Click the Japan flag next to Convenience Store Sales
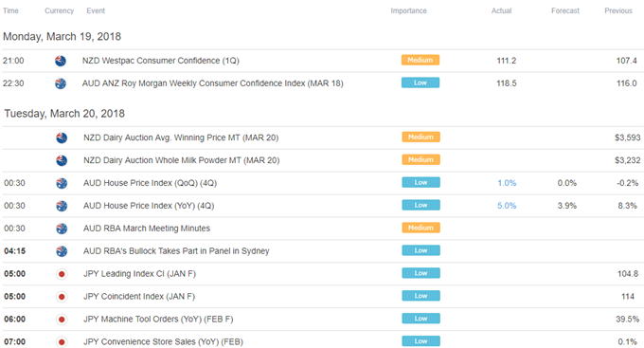Screen dimensions: 644x348 point(62,341)
